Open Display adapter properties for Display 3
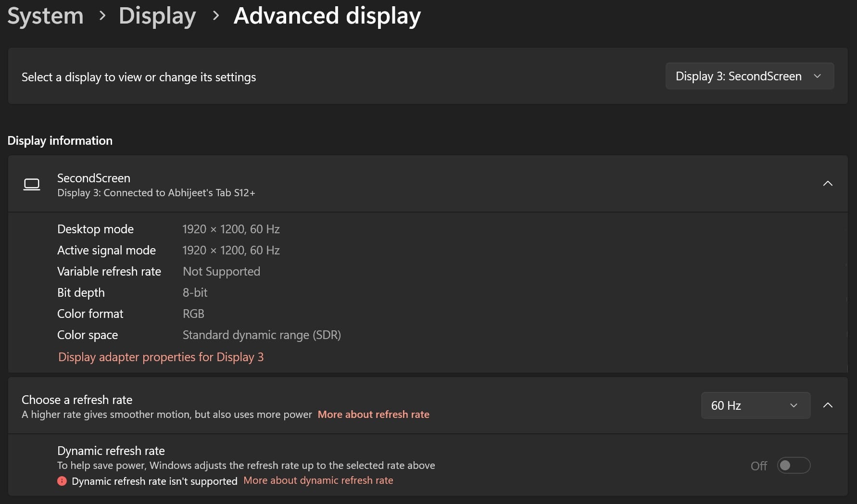This screenshot has width=857, height=504. (161, 357)
